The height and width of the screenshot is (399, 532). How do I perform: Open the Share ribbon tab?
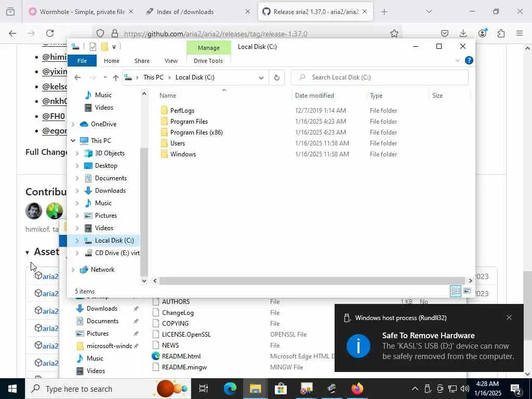(x=142, y=61)
